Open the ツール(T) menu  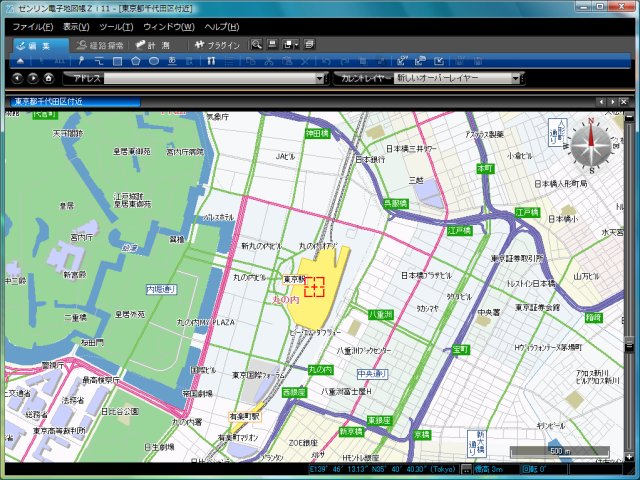116,27
